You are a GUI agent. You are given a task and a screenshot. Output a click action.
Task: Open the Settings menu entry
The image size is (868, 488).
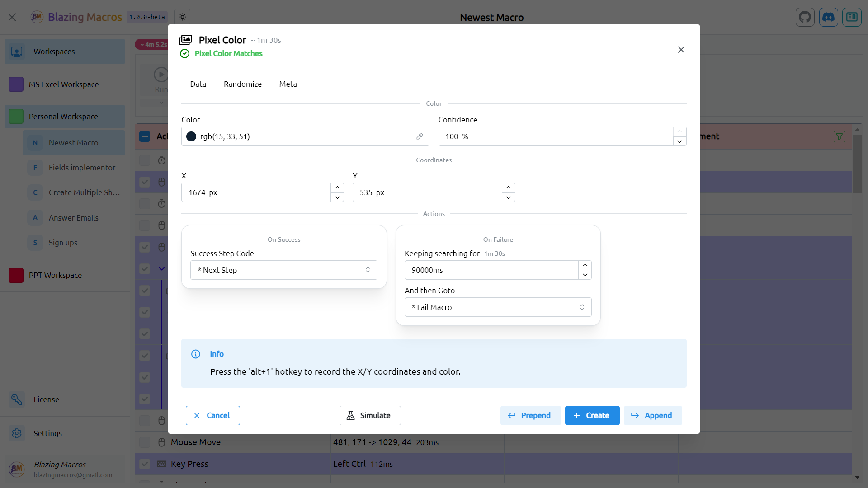65,433
